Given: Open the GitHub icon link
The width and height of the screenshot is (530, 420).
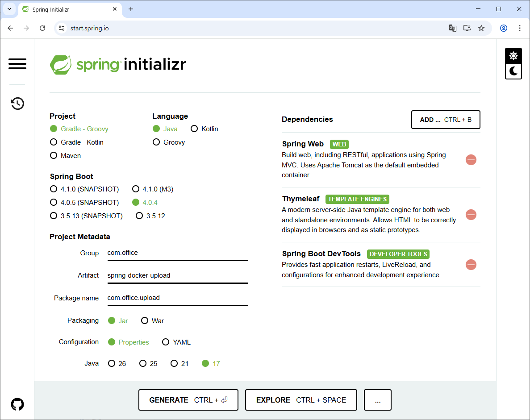Looking at the screenshot, I should pos(17,404).
